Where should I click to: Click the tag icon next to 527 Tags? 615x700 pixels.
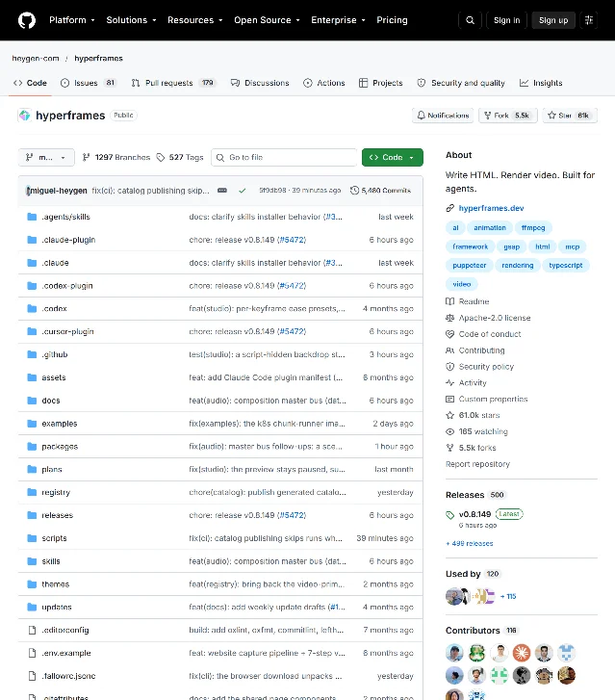pyautogui.click(x=160, y=158)
